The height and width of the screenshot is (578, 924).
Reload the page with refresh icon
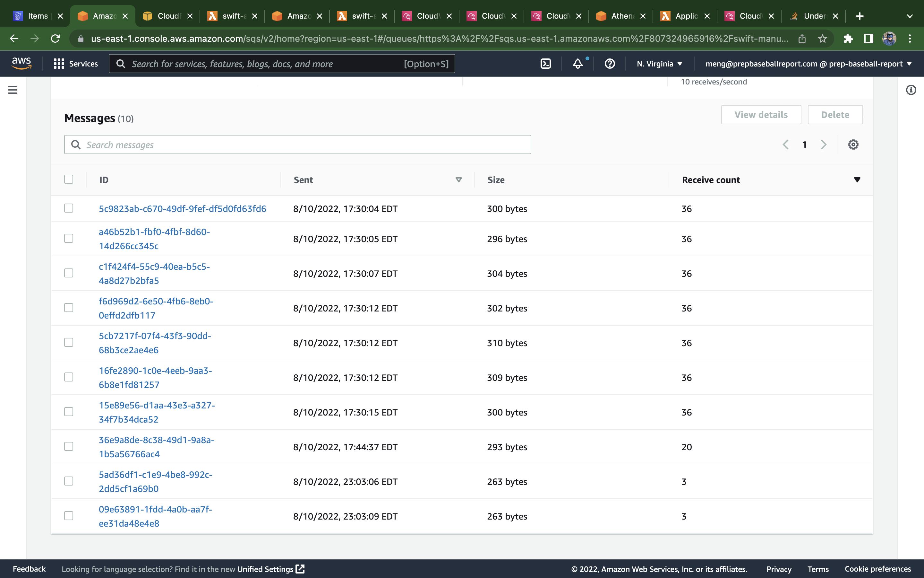56,39
